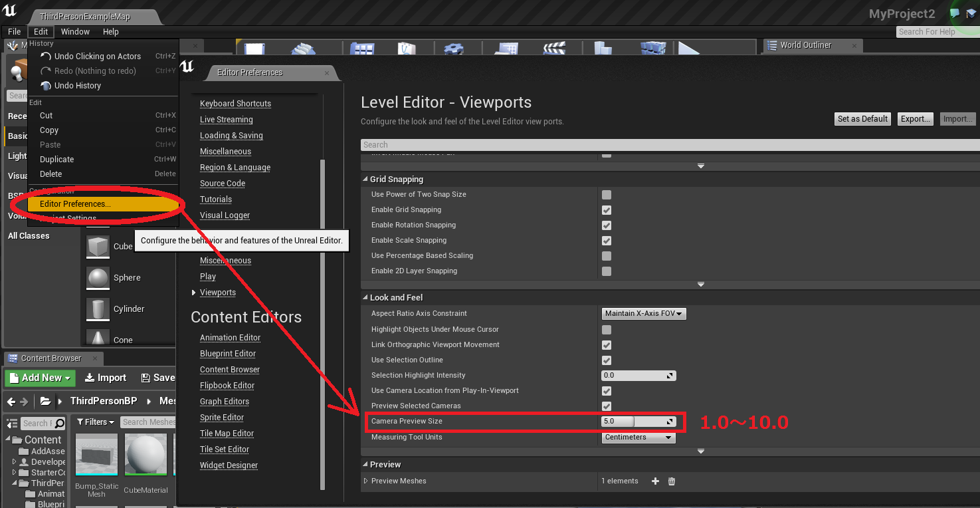Click the gear Settings toolbar icon
This screenshot has width=980, height=508.
[x=454, y=50]
